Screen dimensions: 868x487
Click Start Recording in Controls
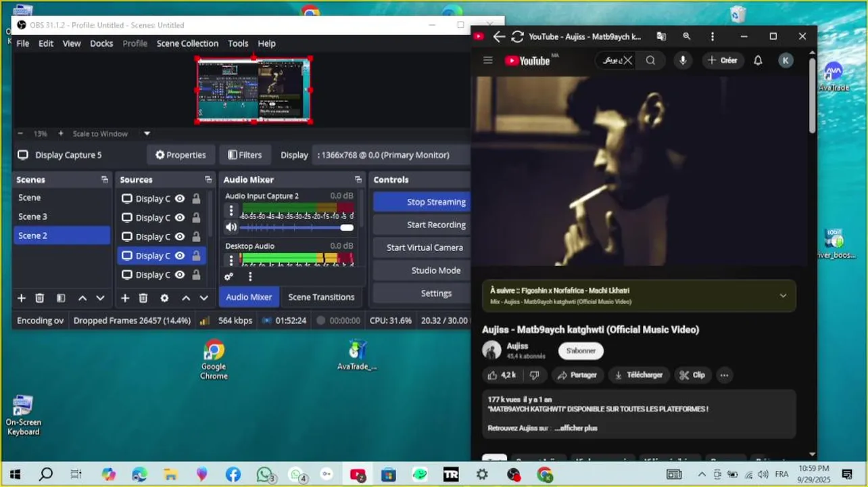[422, 225]
